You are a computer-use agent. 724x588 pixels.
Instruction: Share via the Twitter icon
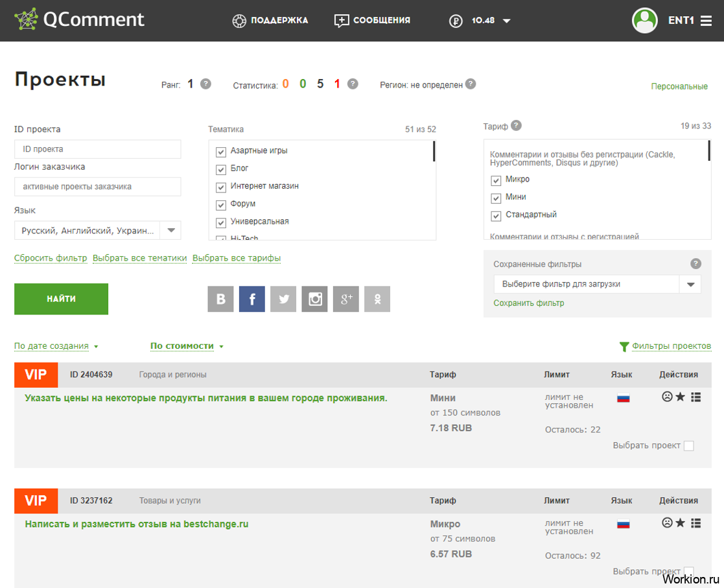pos(283,299)
